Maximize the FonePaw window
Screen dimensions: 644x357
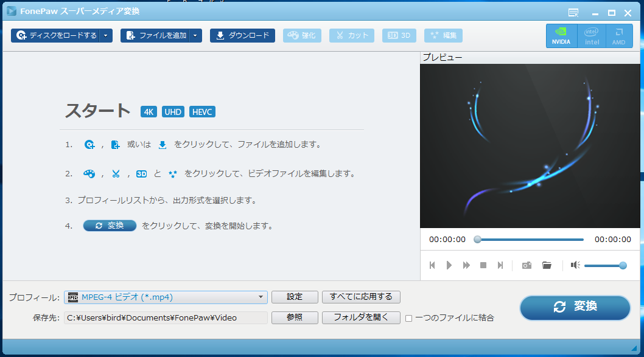[612, 13]
